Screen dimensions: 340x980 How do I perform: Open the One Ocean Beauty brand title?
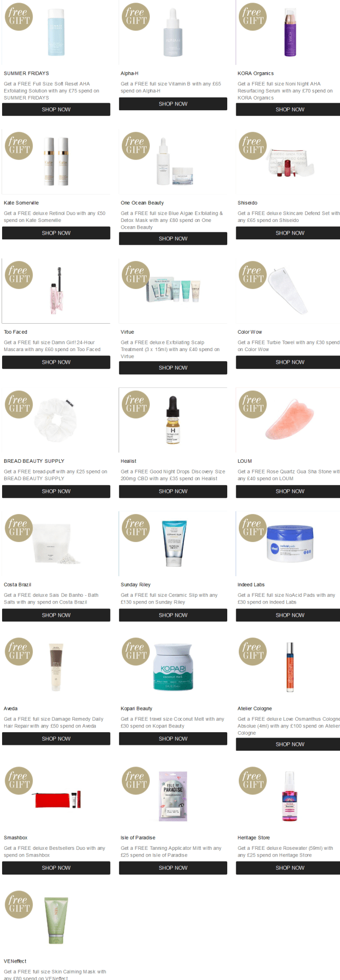(x=142, y=203)
